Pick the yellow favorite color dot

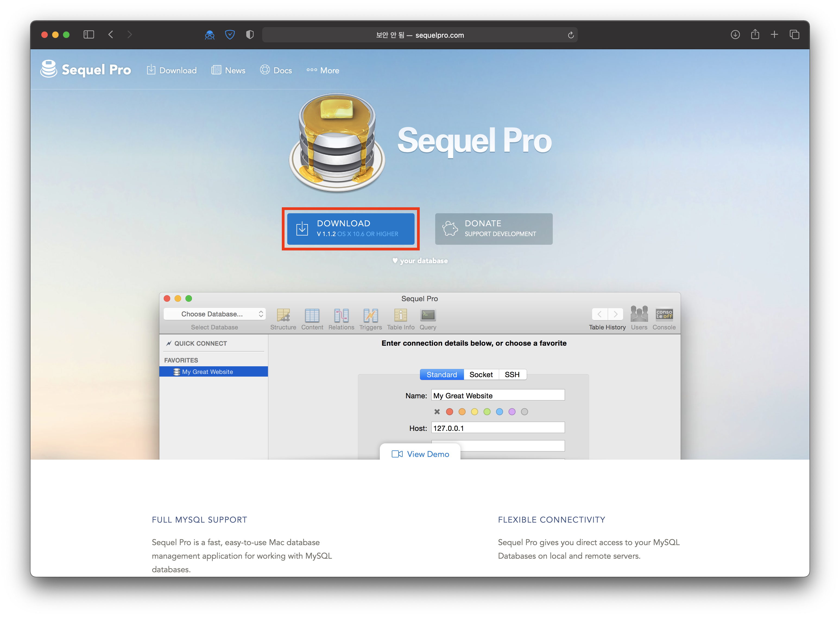[x=475, y=412]
